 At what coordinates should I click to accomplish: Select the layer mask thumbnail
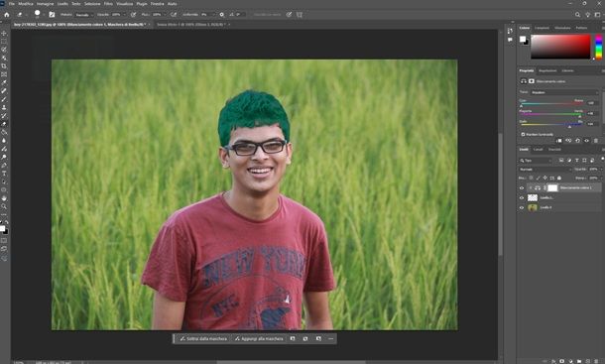pos(552,188)
